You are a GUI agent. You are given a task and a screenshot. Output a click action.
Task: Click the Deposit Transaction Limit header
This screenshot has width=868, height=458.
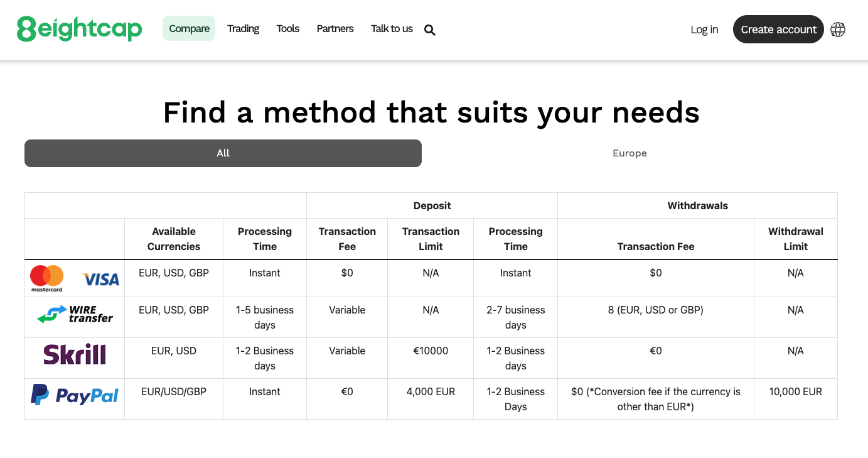point(431,239)
